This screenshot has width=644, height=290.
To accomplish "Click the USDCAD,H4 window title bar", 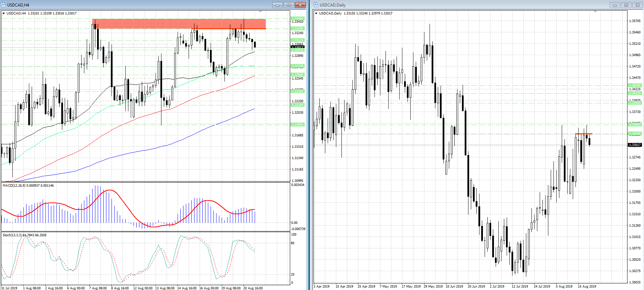I will pyautogui.click(x=138, y=5).
